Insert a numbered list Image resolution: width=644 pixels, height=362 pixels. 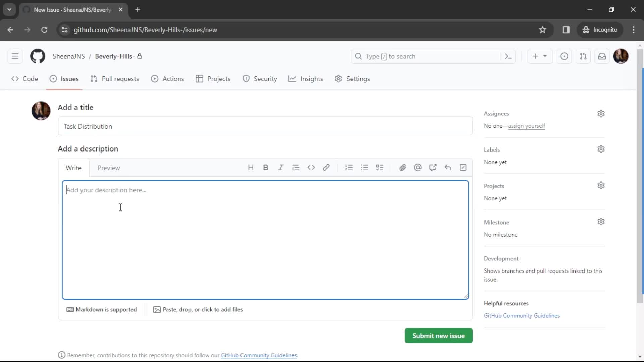coord(349,168)
